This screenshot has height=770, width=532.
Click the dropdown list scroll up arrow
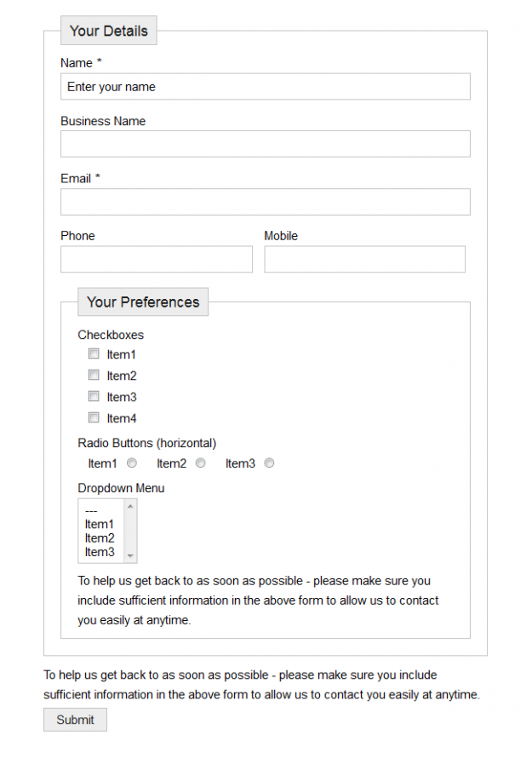pyautogui.click(x=130, y=506)
